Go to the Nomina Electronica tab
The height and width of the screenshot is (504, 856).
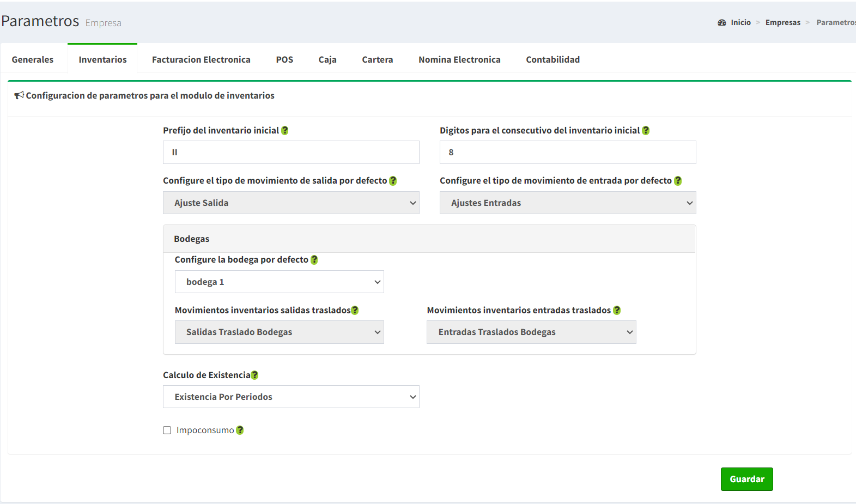(459, 59)
